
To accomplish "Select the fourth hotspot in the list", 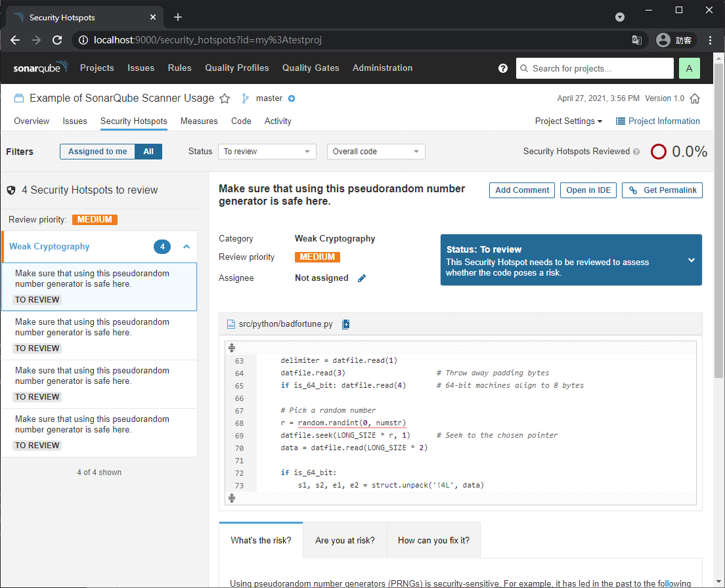I will [x=99, y=433].
